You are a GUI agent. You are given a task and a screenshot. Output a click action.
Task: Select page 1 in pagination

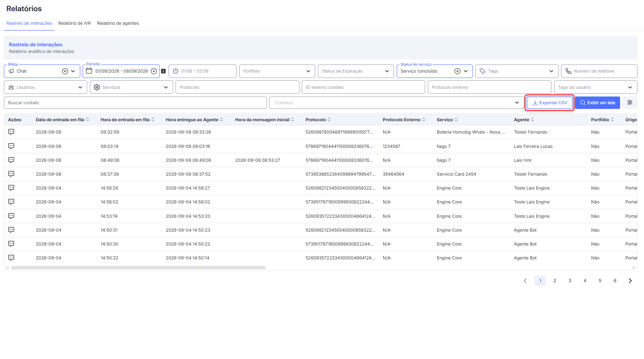tap(540, 281)
